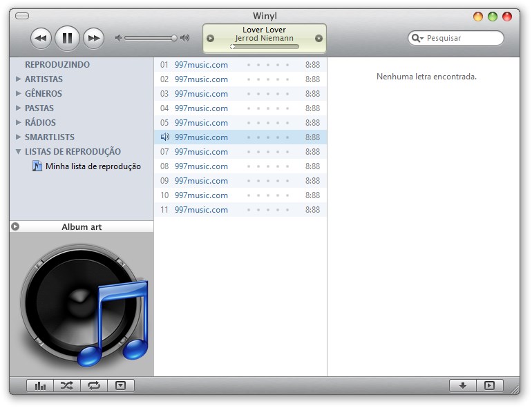The width and height of the screenshot is (532, 408).
Task: Open the bottom dropdown menu button
Action: (121, 386)
